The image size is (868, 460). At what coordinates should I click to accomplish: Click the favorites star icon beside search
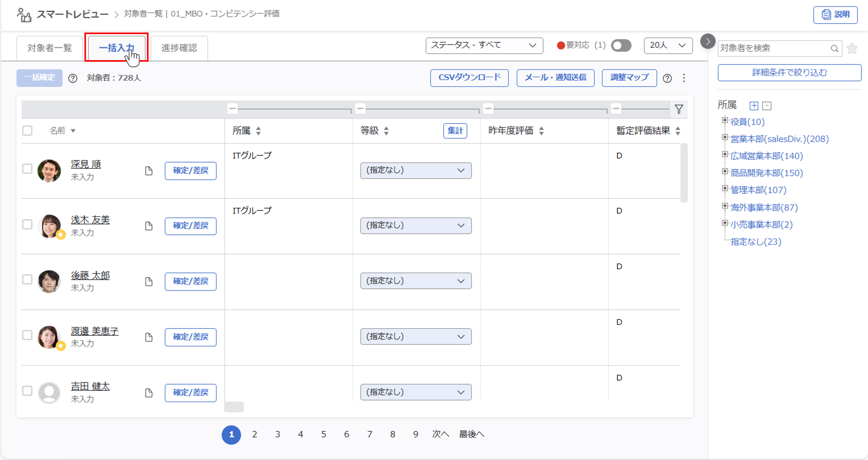tap(852, 49)
